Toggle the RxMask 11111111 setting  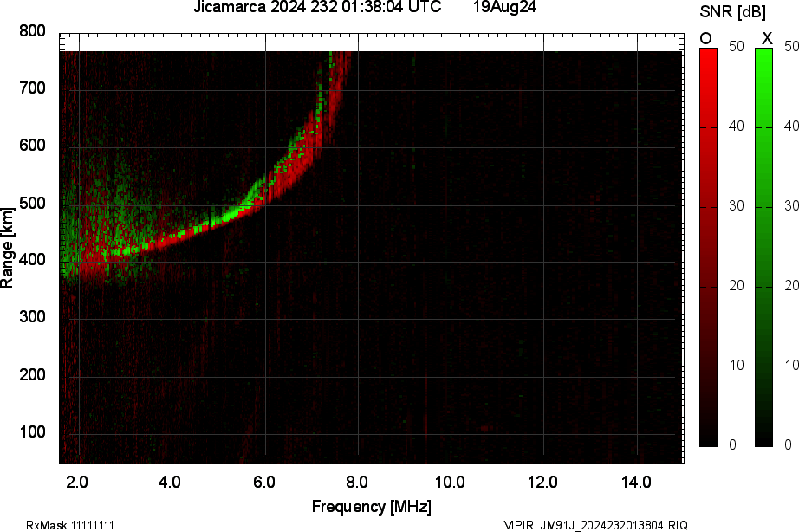click(71, 523)
